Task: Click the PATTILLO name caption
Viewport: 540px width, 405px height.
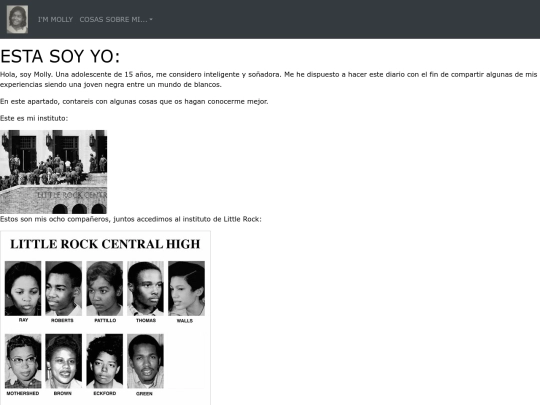Action: pos(105,320)
